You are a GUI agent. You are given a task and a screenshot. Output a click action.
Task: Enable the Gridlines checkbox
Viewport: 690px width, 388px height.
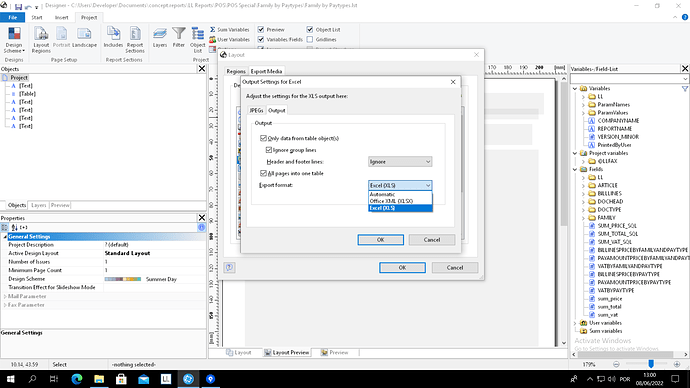310,40
